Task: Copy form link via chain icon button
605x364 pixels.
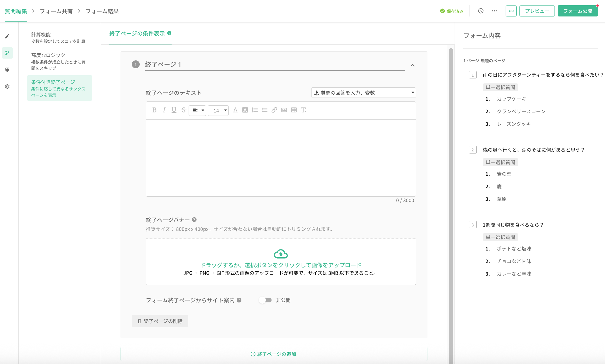Action: (x=511, y=11)
